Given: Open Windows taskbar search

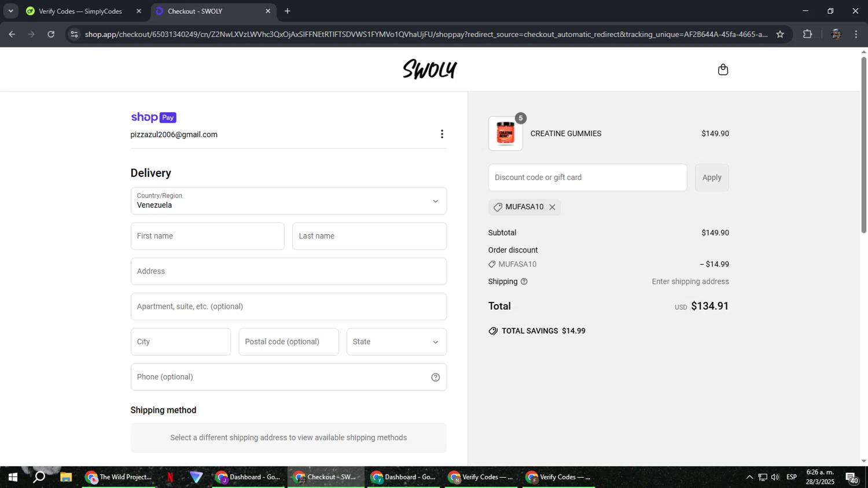Looking at the screenshot, I should pyautogui.click(x=39, y=477).
